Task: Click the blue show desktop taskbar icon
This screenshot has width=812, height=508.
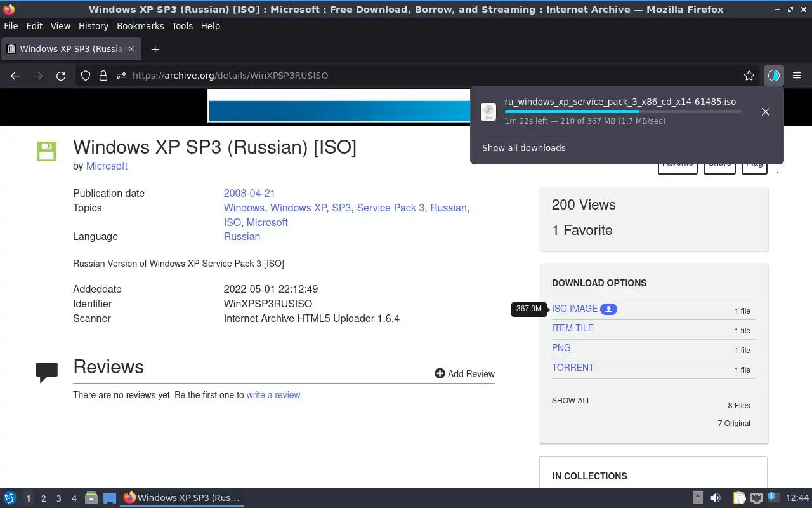Action: click(110, 498)
